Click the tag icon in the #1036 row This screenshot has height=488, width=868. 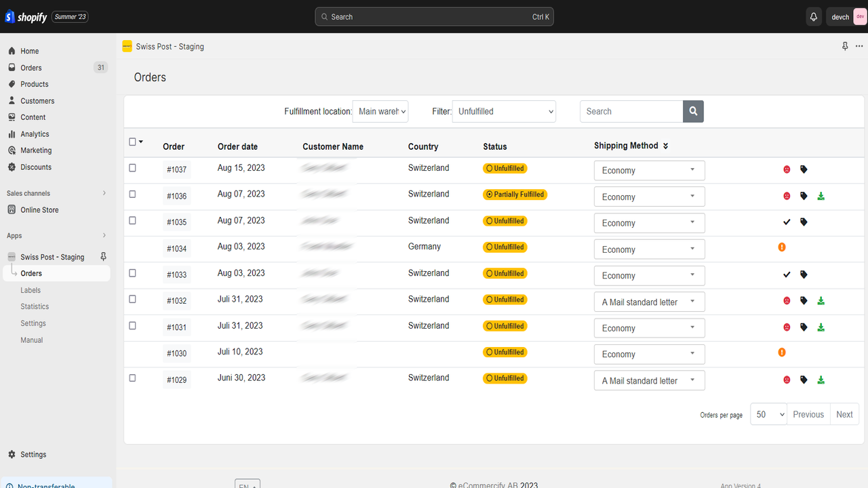coord(804,196)
